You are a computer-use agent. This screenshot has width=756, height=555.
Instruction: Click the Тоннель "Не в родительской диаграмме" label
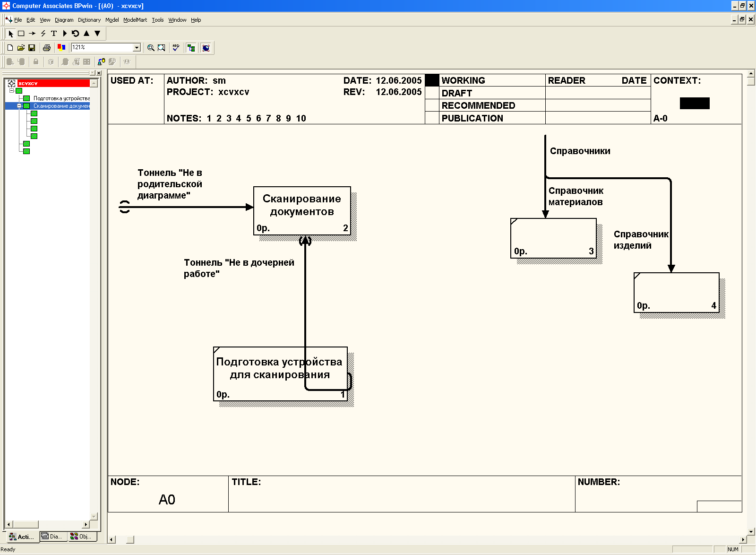pyautogui.click(x=170, y=184)
